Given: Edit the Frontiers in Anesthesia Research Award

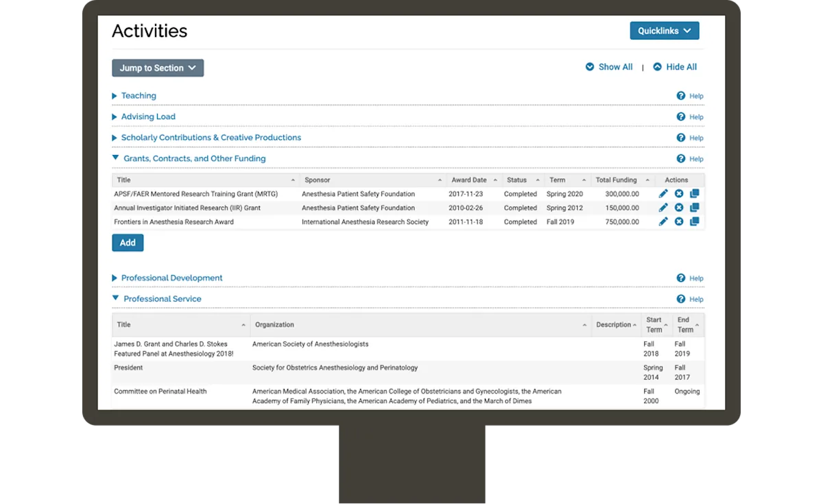Looking at the screenshot, I should (663, 221).
